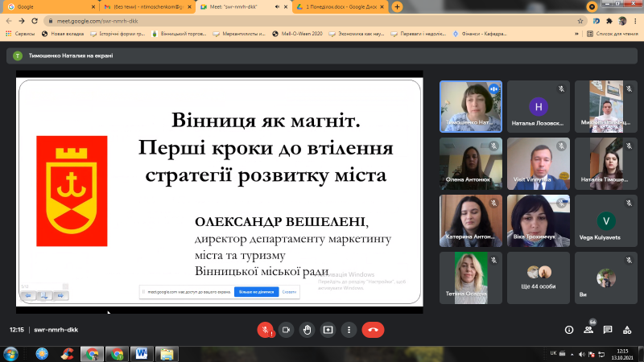Open chat with everyone
Screen dimensions: 644x362
[x=608, y=330]
